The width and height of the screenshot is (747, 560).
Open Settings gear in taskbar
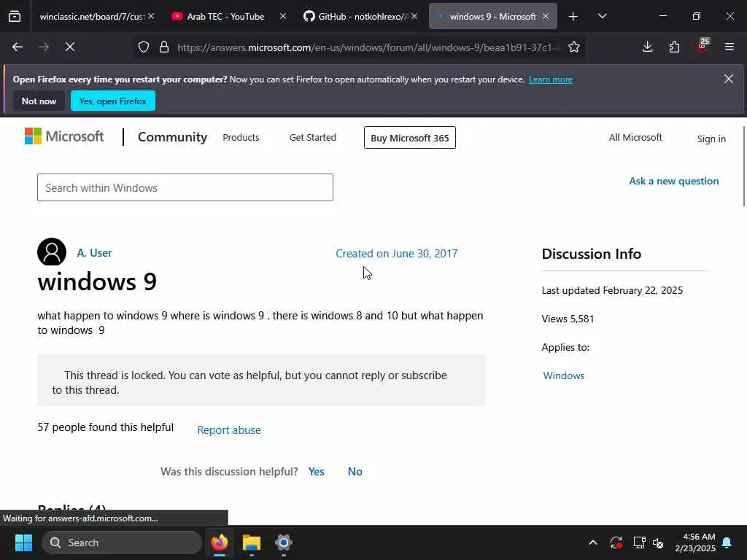284,542
